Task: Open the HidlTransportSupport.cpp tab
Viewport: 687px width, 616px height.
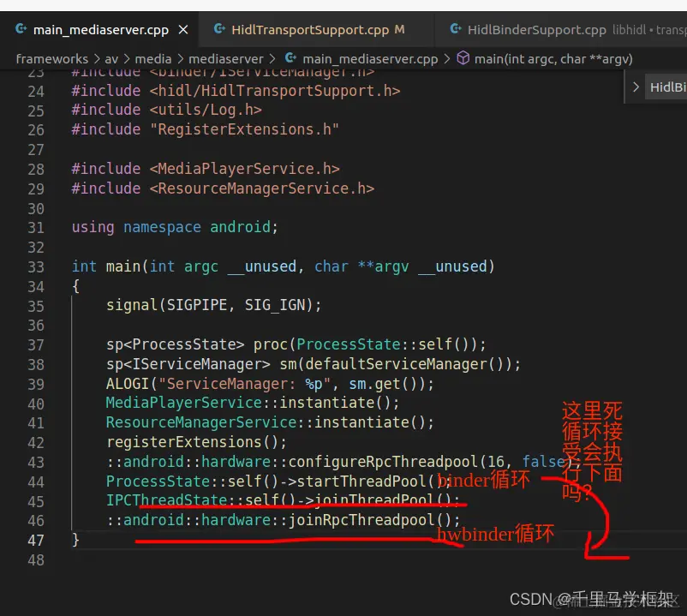Action: click(x=316, y=30)
